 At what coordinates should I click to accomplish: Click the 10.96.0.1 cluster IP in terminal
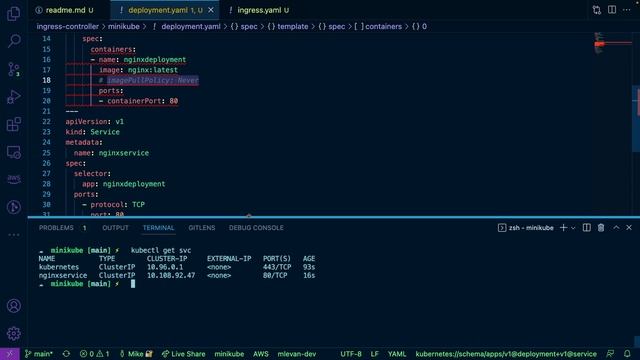(165, 267)
